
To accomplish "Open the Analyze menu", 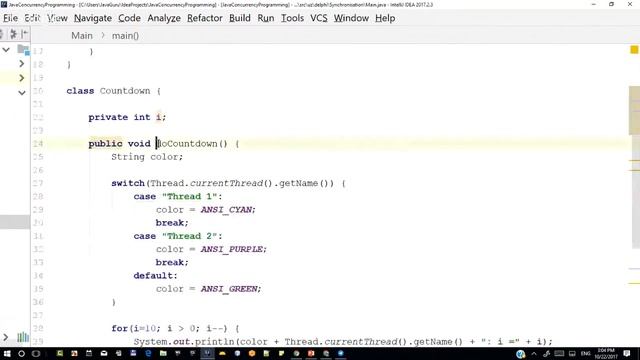I will [x=164, y=18].
